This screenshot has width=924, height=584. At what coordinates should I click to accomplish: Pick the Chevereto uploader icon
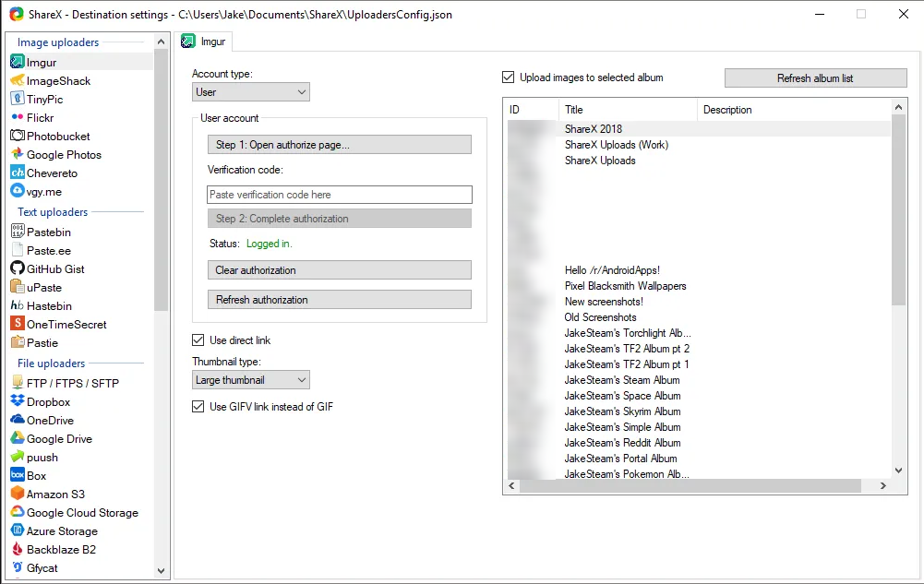pyautogui.click(x=18, y=173)
